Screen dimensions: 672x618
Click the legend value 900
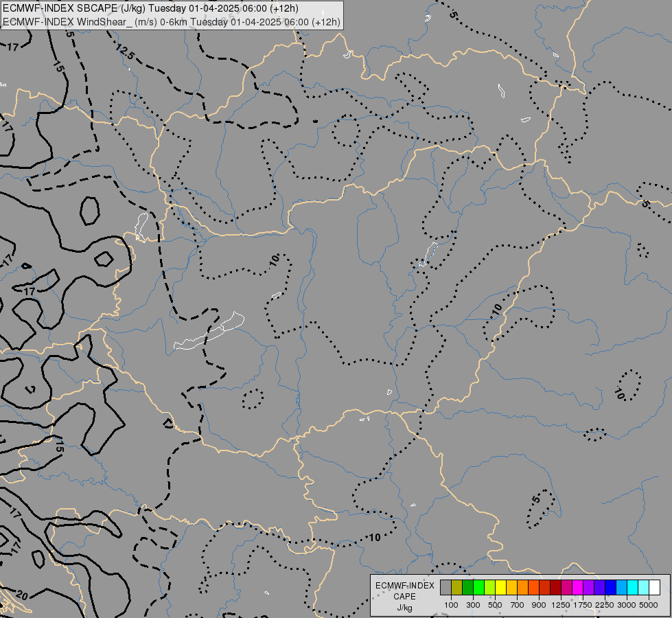(539, 605)
